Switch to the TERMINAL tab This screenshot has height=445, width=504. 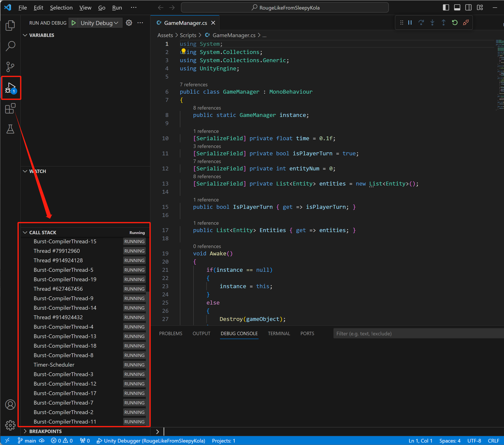click(x=279, y=333)
